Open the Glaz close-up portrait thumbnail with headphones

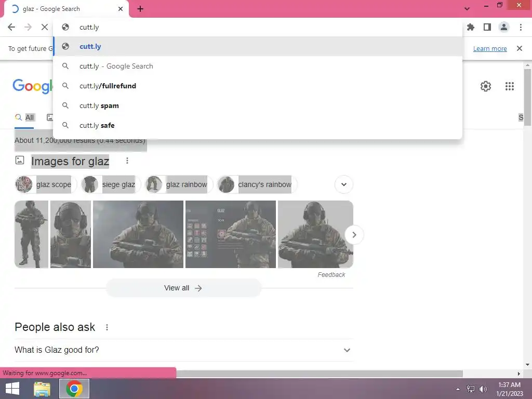pos(71,234)
